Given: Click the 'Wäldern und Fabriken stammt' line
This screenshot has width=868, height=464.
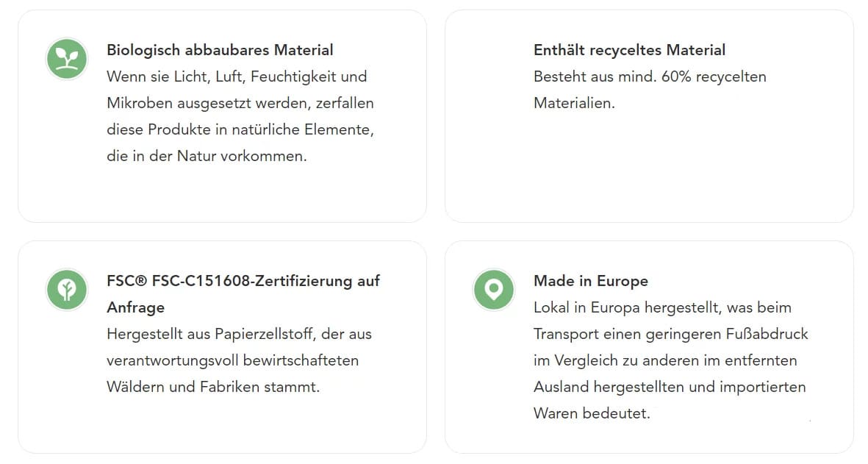Looking at the screenshot, I should pyautogui.click(x=213, y=387).
